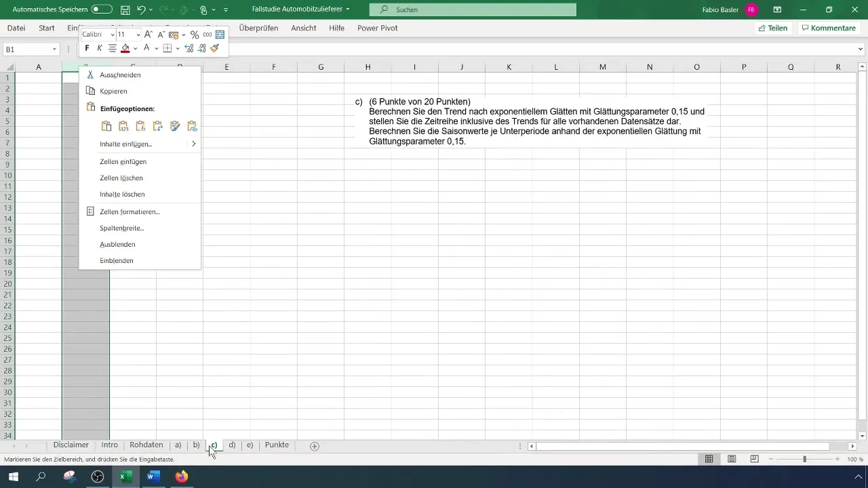Open the Datei menu tab
The width and height of the screenshot is (868, 488).
point(16,28)
